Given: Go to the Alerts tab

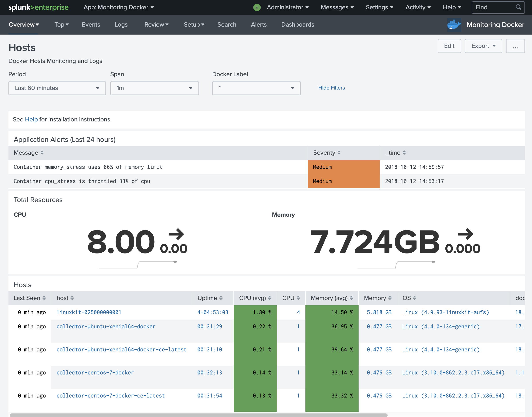Looking at the screenshot, I should pos(259,25).
